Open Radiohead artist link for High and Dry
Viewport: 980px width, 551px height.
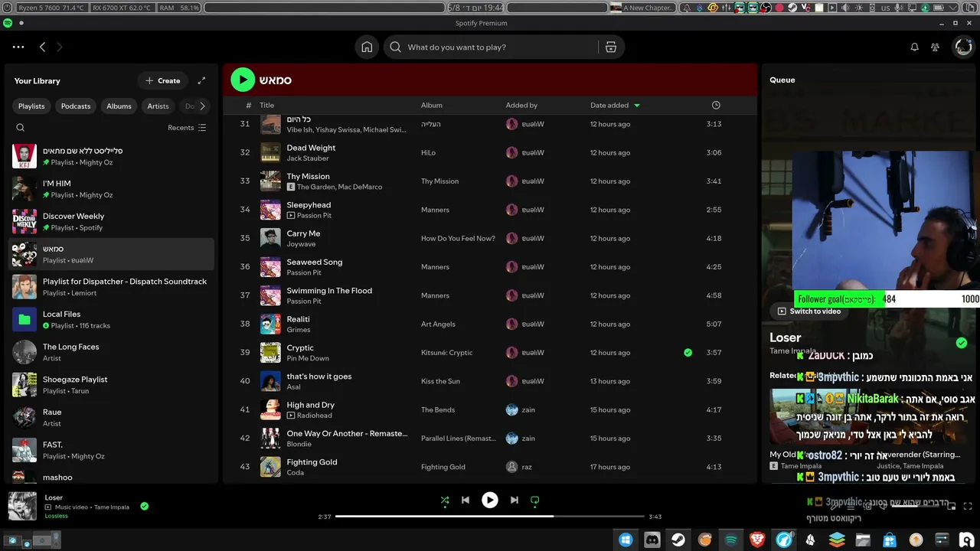[314, 416]
